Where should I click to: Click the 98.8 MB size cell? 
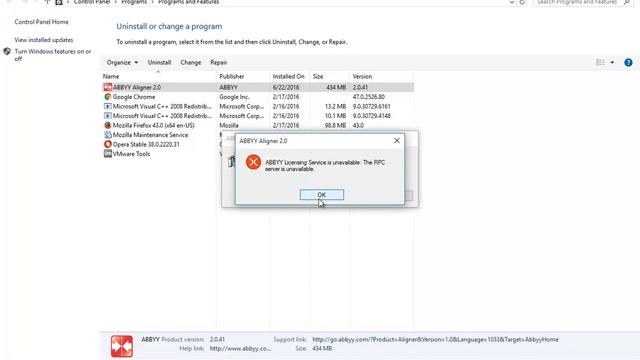pos(335,125)
